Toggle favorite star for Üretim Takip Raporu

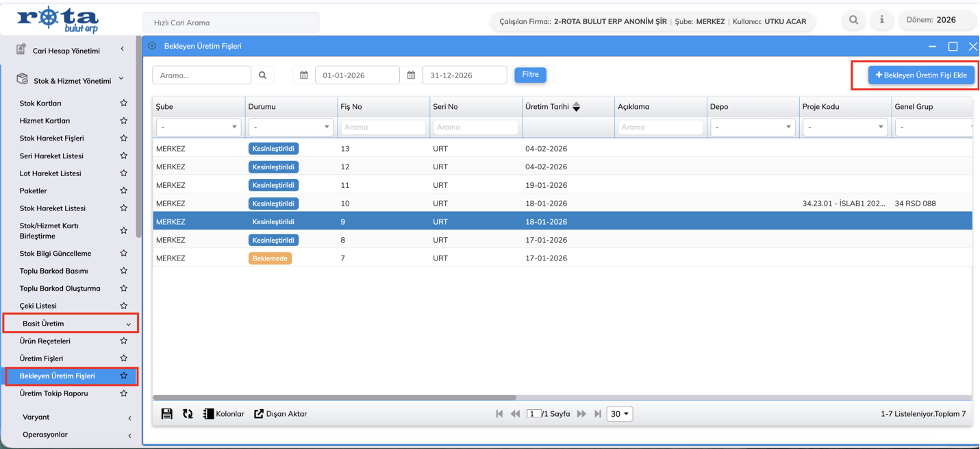[124, 393]
